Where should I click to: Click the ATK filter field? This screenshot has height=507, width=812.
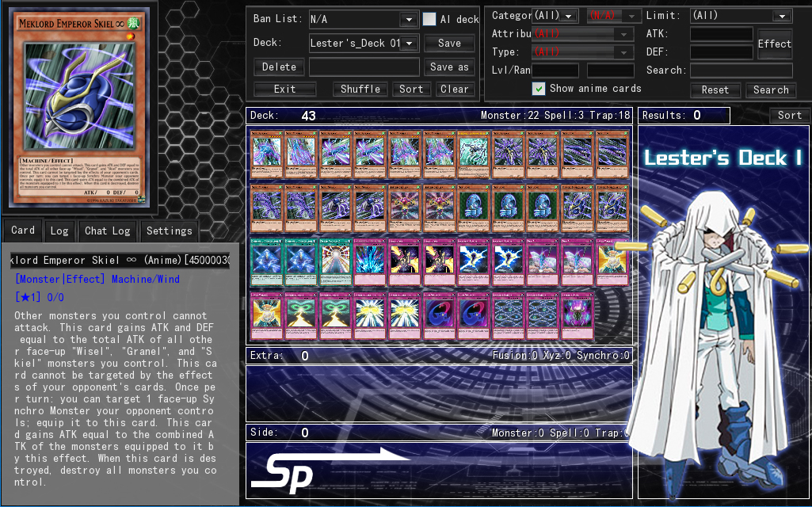point(722,34)
